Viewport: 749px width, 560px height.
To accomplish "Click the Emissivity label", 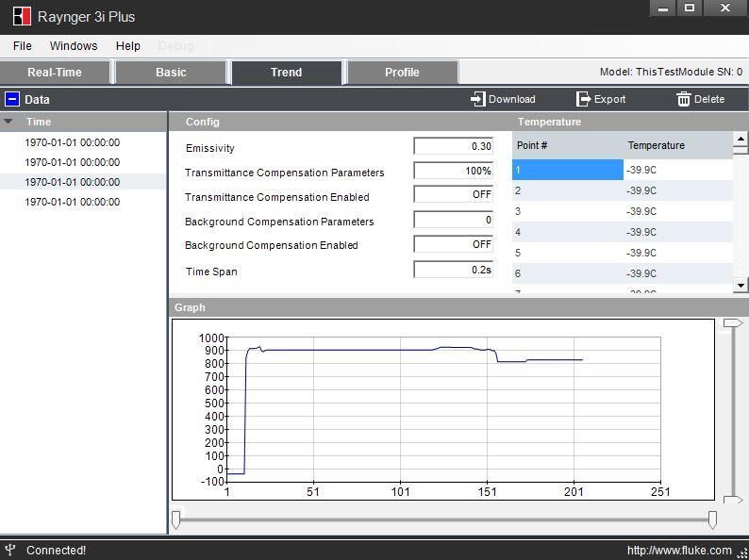I will (x=210, y=148).
